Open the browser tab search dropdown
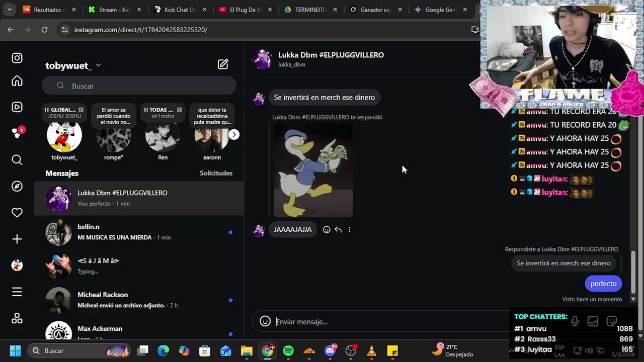This screenshot has height=362, width=644. coord(9,9)
